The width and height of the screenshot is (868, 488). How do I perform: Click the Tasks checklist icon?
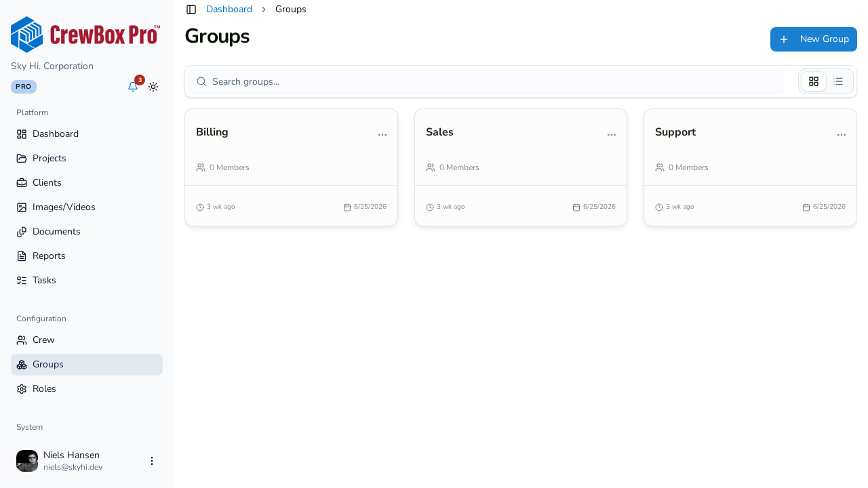[x=22, y=281]
